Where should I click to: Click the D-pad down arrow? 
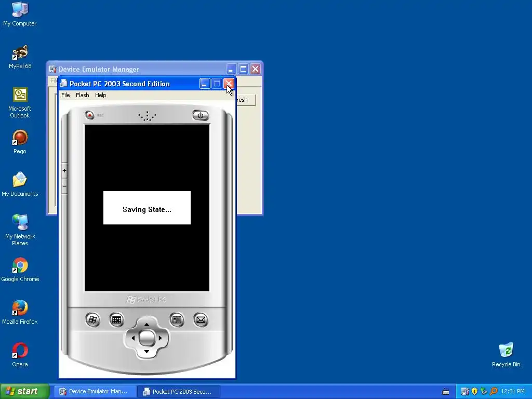147,352
